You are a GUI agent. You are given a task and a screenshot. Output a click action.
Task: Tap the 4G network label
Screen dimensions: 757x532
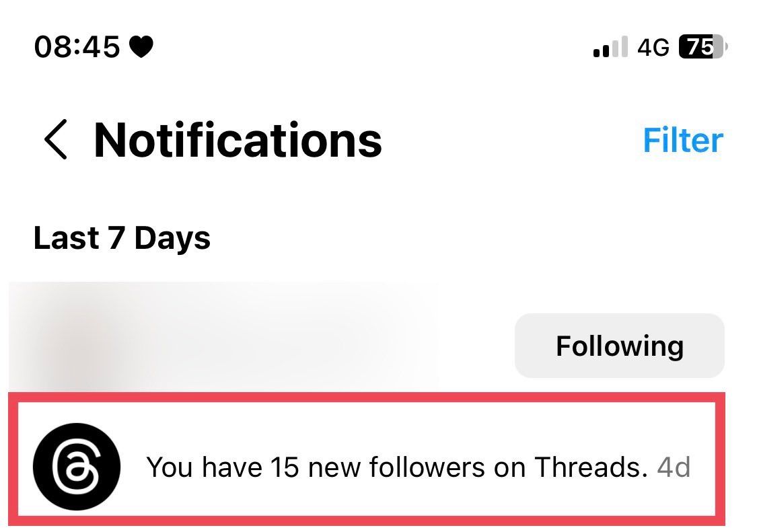tap(653, 48)
